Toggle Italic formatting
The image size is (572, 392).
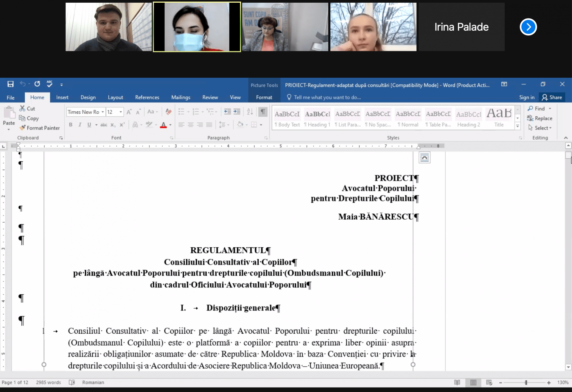point(80,125)
